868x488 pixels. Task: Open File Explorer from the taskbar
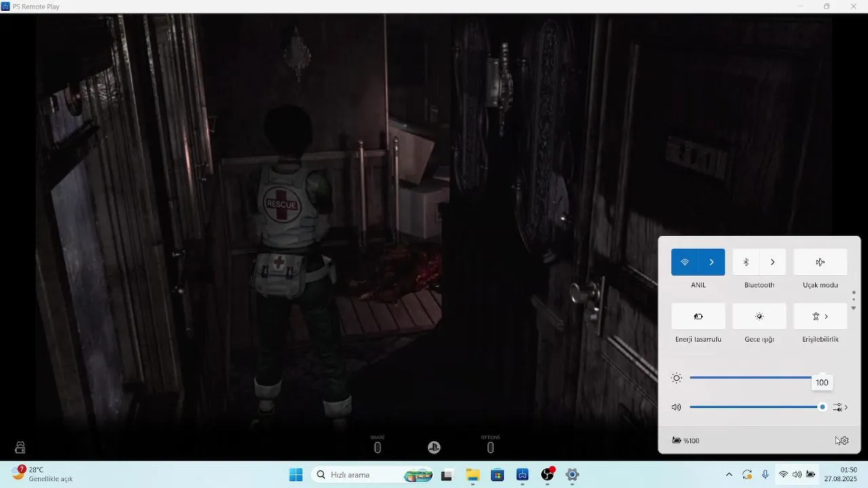(473, 475)
